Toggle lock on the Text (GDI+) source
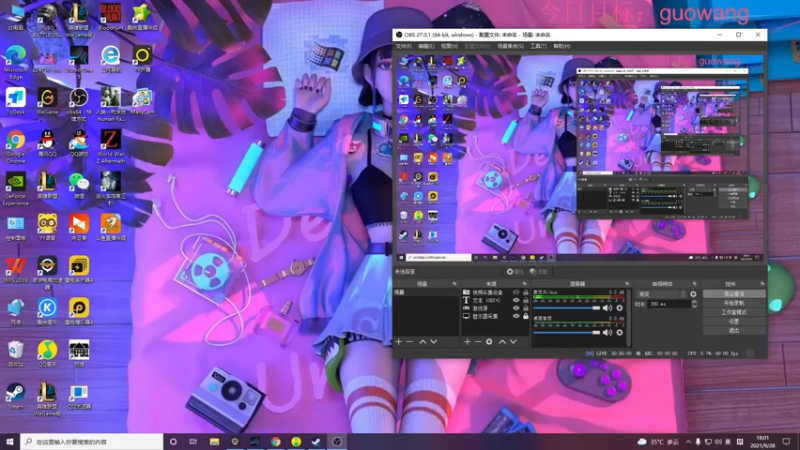 tap(526, 301)
